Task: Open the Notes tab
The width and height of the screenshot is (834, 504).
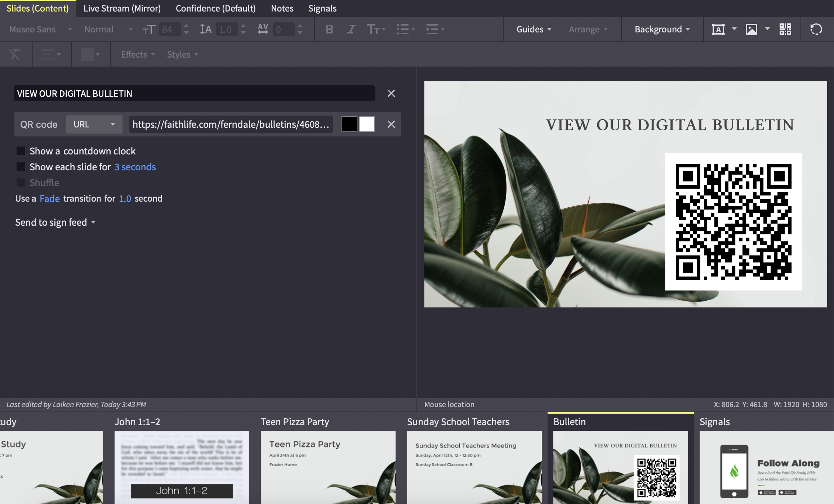Action: click(282, 8)
